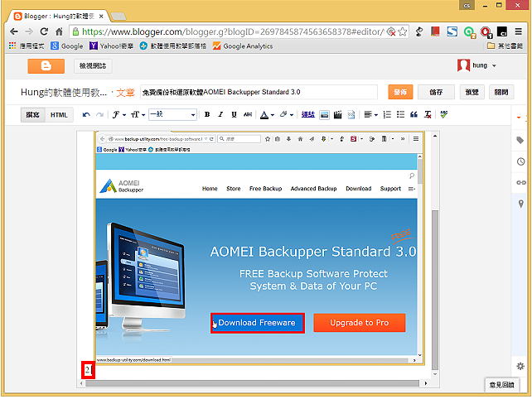Bookmark this page with the star icon

tap(403, 31)
